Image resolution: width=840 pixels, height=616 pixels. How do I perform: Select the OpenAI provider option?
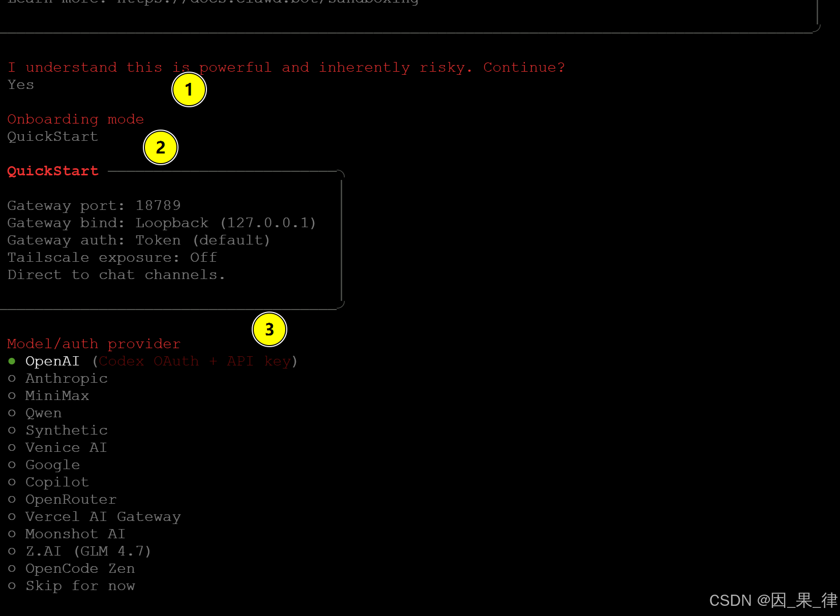153,361
